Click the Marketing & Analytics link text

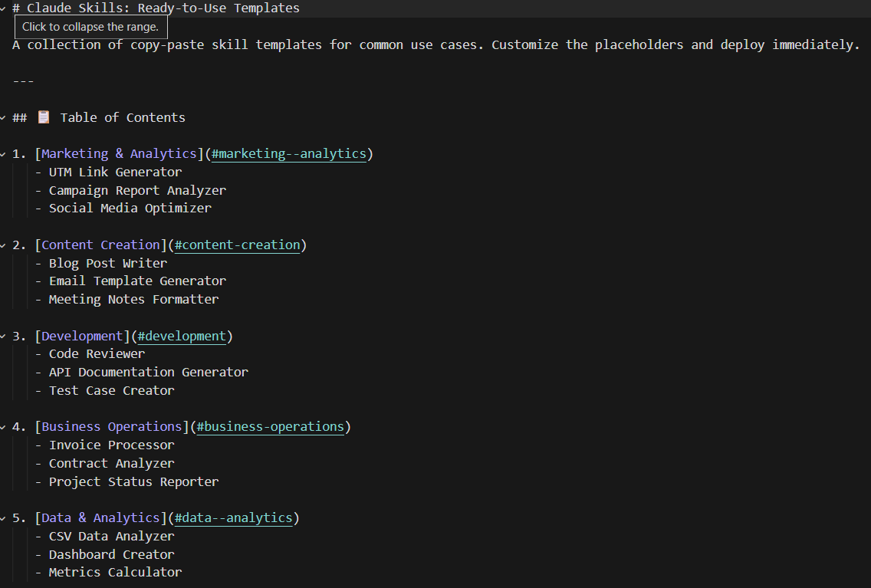click(x=119, y=154)
